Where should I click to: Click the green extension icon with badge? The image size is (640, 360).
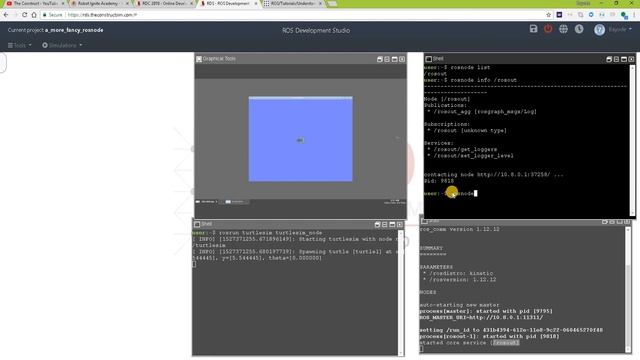[624, 15]
